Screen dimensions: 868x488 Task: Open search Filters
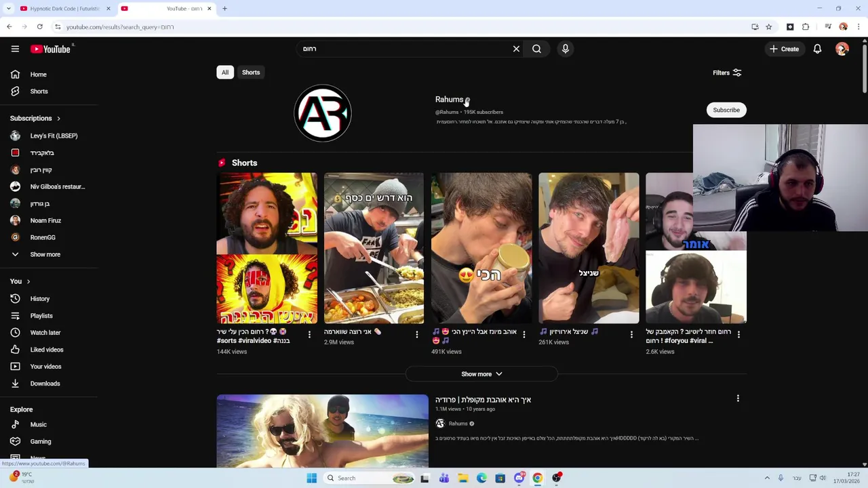click(727, 73)
